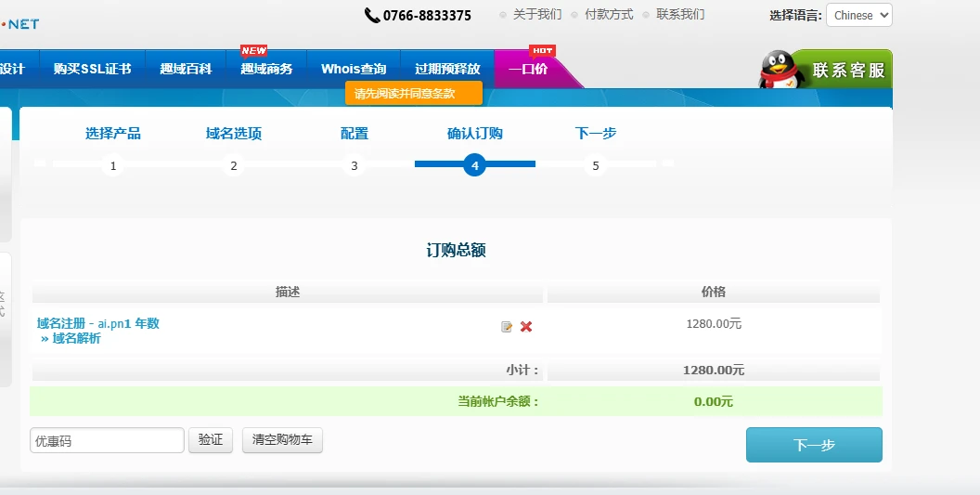The width and height of the screenshot is (980, 495).
Task: Switch to the 一口价 tab
Action: click(x=528, y=69)
